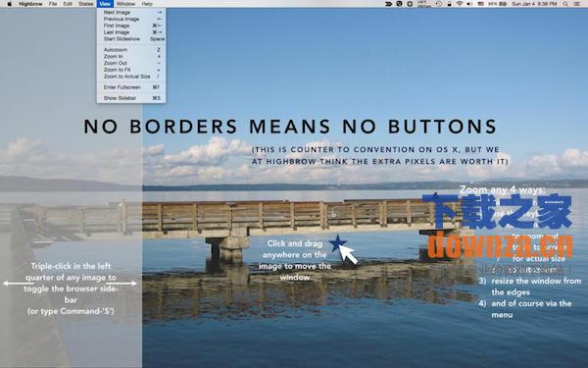Viewport: 588px width, 368px height.
Task: Select Zoom to Fit
Action: coord(131,70)
